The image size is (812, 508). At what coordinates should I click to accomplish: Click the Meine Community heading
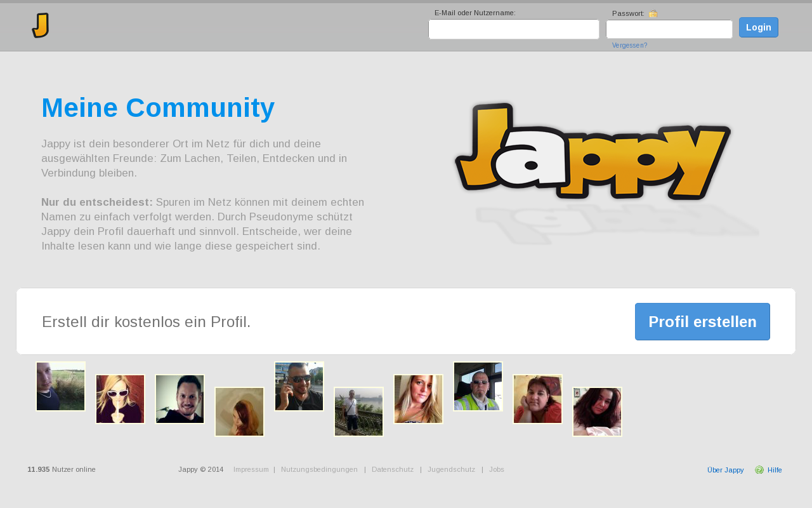(x=158, y=108)
